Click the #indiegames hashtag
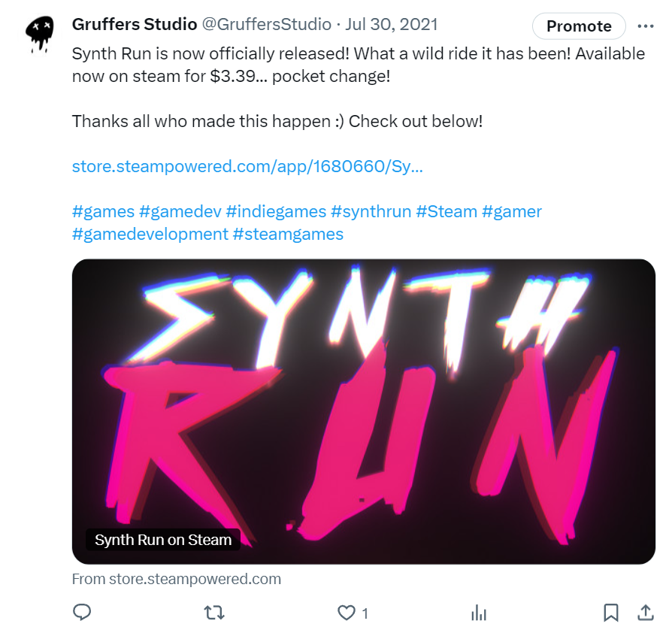The image size is (672, 636). (x=276, y=211)
